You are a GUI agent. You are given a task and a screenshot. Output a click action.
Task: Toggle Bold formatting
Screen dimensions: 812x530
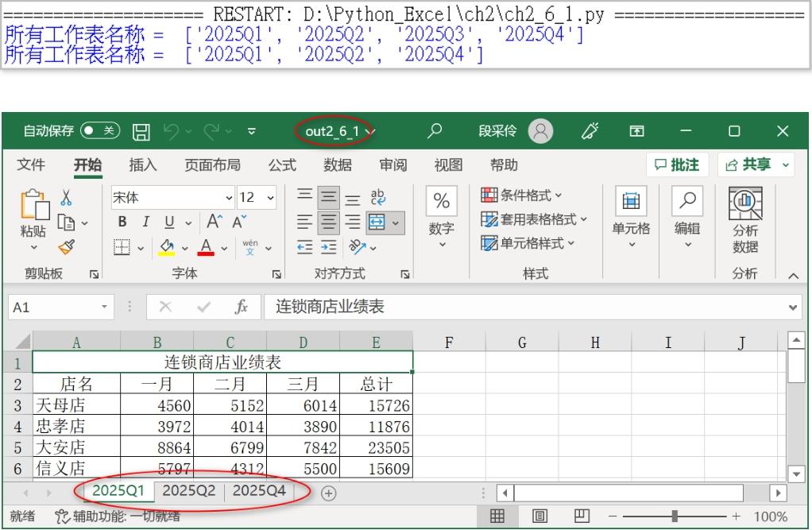pyautogui.click(x=122, y=223)
